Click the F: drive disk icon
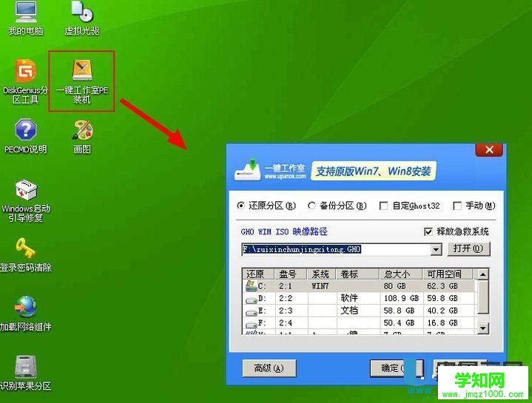The width and height of the screenshot is (532, 403). click(x=252, y=324)
